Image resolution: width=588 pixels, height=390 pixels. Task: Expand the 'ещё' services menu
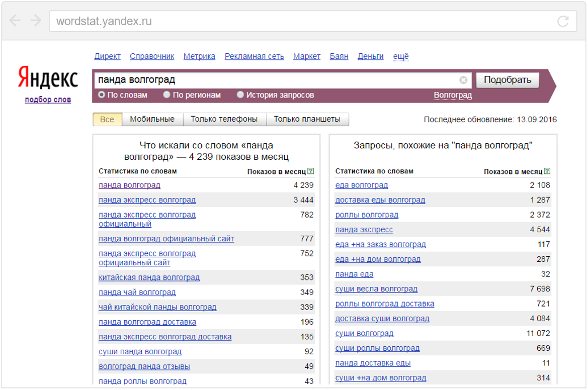[400, 56]
